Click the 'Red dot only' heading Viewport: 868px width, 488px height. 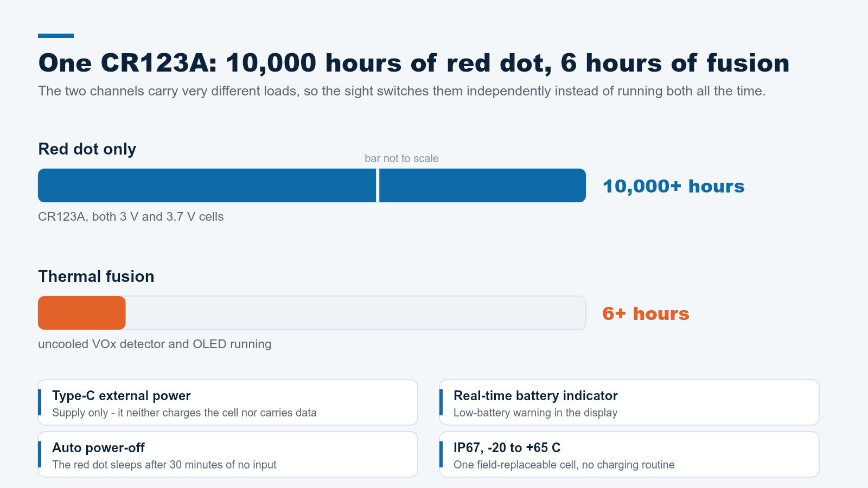(x=87, y=149)
